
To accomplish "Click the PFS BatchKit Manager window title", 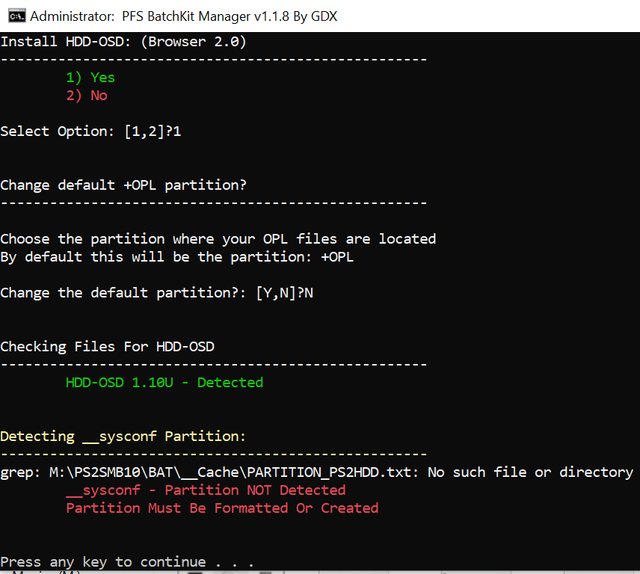I will point(184,16).
